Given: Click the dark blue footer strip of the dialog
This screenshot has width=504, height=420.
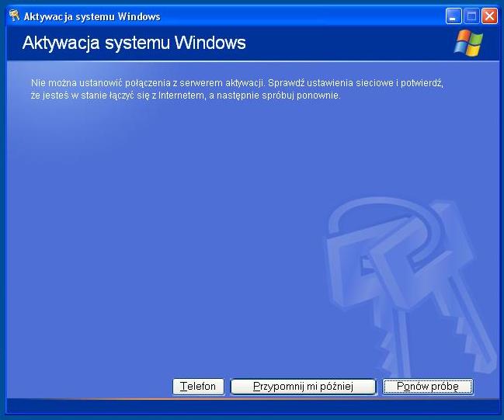Looking at the screenshot, I should click(x=249, y=406).
